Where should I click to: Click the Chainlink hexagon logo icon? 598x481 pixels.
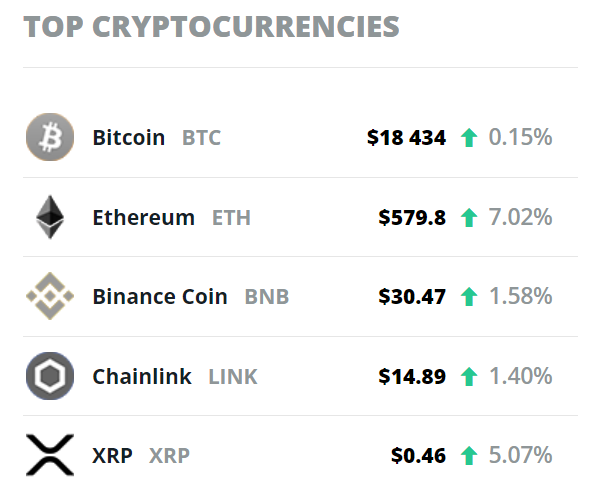coord(50,376)
